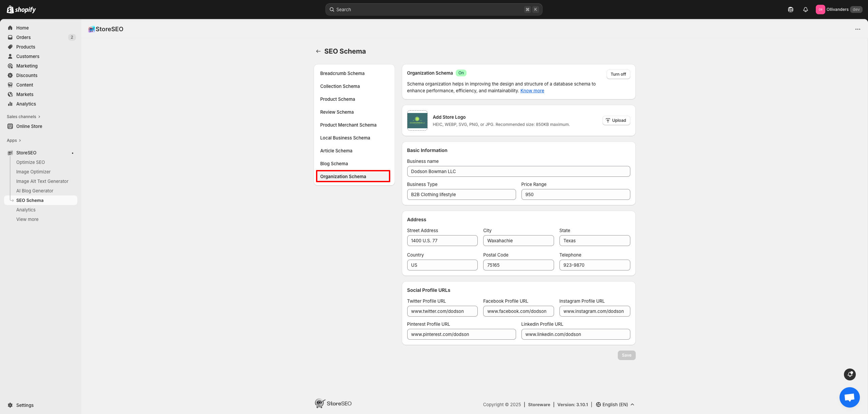The image size is (868, 414).
Task: Open the English (EN) language selector
Action: point(614,404)
